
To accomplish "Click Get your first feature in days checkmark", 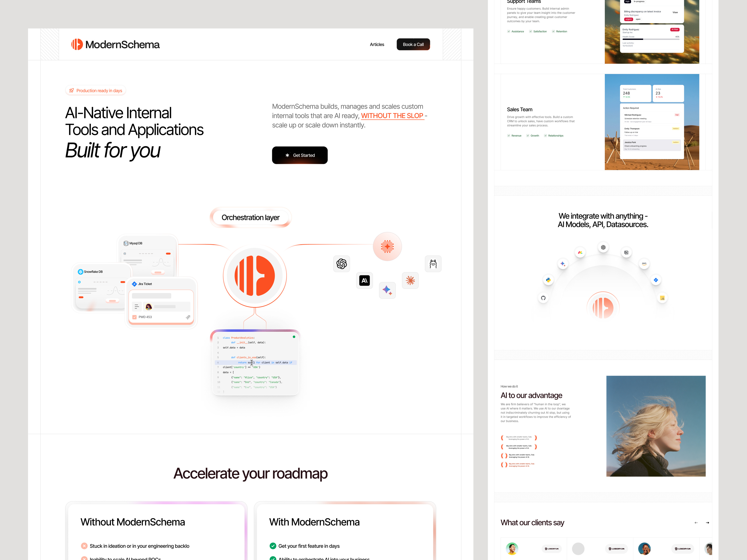I will click(273, 546).
